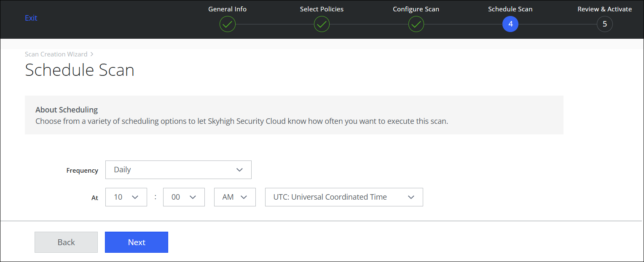Viewport: 644px width, 262px height.
Task: Open the Frequency dropdown set to Daily
Action: point(178,170)
